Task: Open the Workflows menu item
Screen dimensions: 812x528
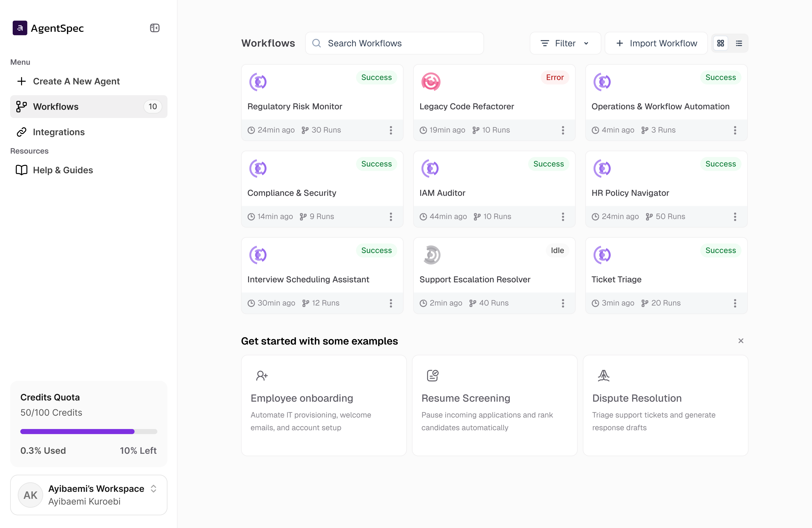Action: point(89,107)
